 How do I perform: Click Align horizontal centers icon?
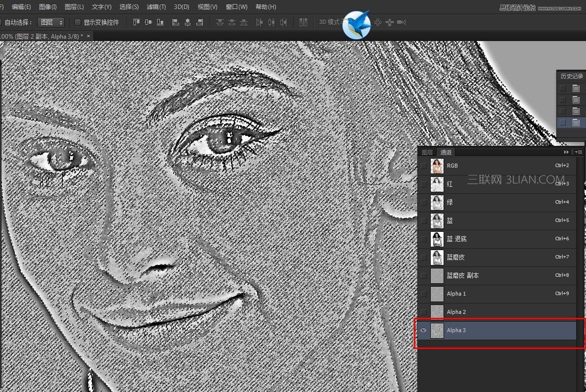(x=187, y=22)
